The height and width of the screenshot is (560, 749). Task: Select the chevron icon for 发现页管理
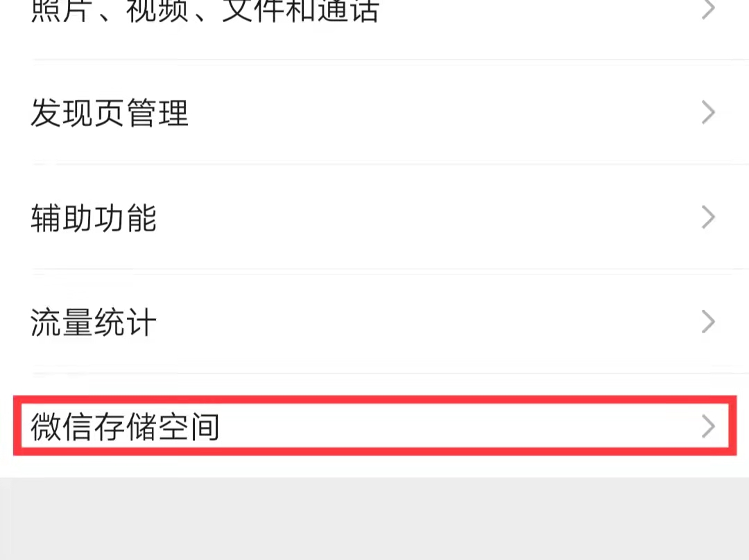[x=708, y=113]
